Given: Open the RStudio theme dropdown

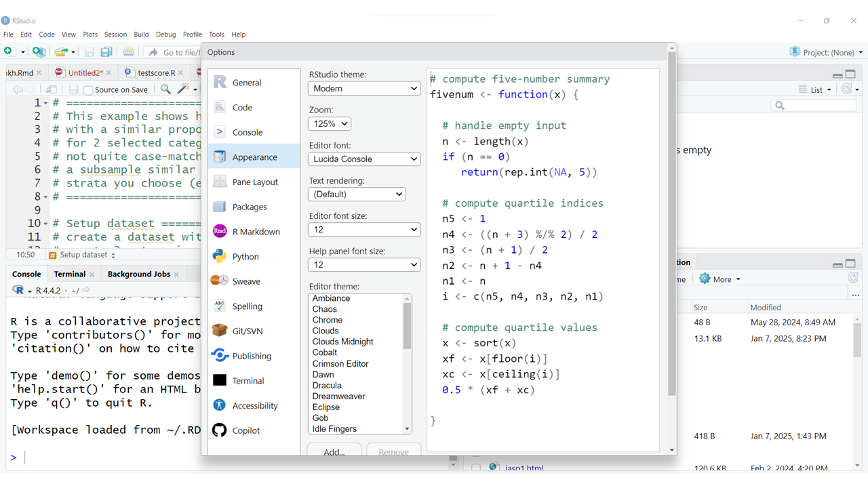Looking at the screenshot, I should click(x=364, y=89).
